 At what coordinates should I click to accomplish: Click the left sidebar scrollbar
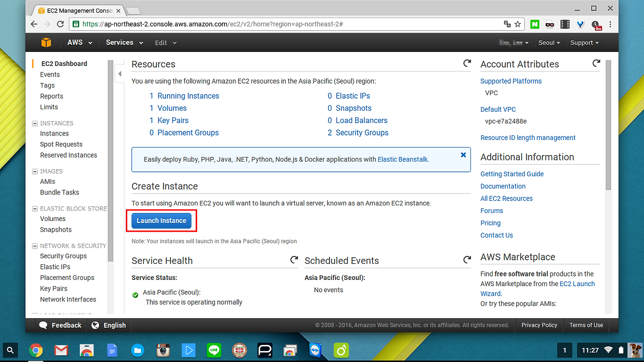click(x=111, y=161)
